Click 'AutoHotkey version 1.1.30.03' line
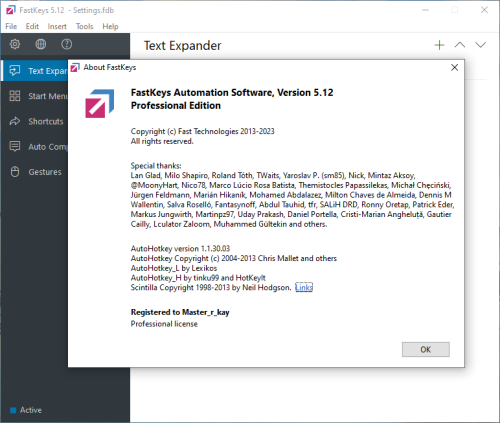The image size is (500, 423). (180, 249)
